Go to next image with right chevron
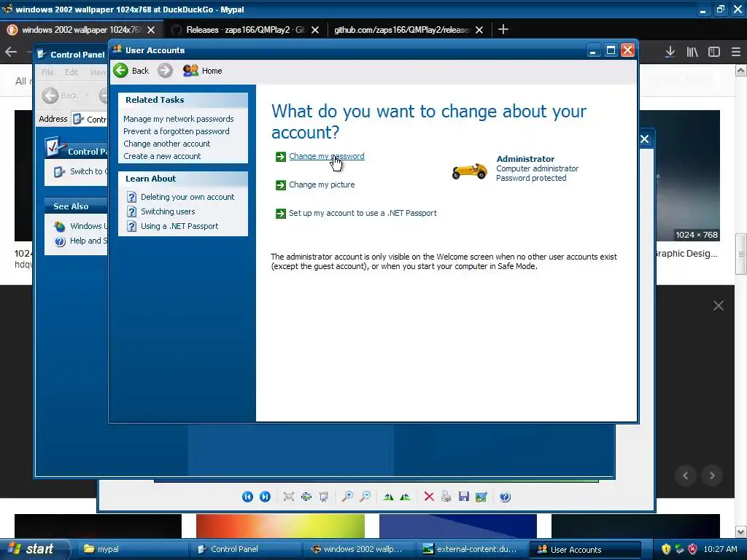 click(712, 475)
